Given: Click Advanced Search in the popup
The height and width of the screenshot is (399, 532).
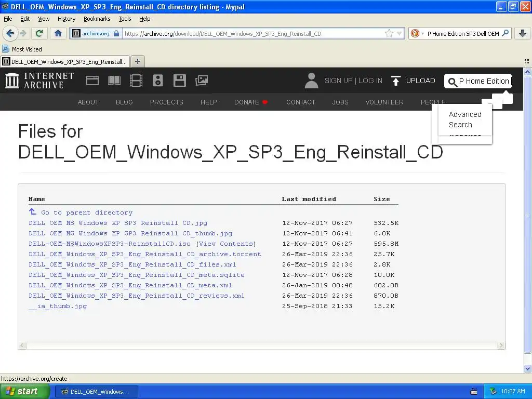Looking at the screenshot, I should (465, 119).
